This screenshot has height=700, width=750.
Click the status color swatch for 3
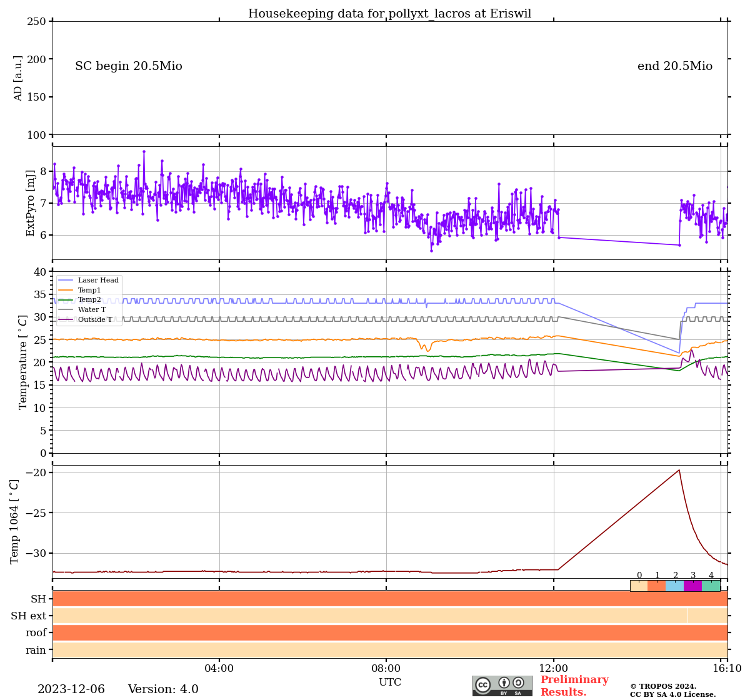tap(693, 586)
